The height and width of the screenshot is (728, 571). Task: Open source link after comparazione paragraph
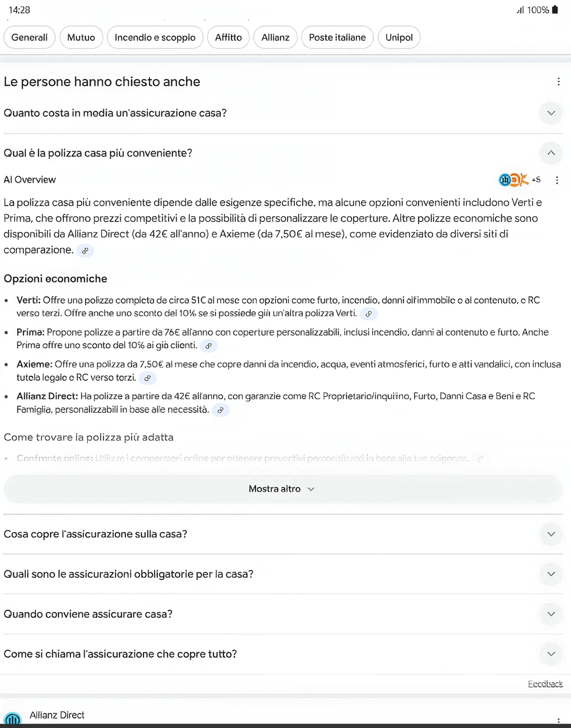pyautogui.click(x=85, y=251)
